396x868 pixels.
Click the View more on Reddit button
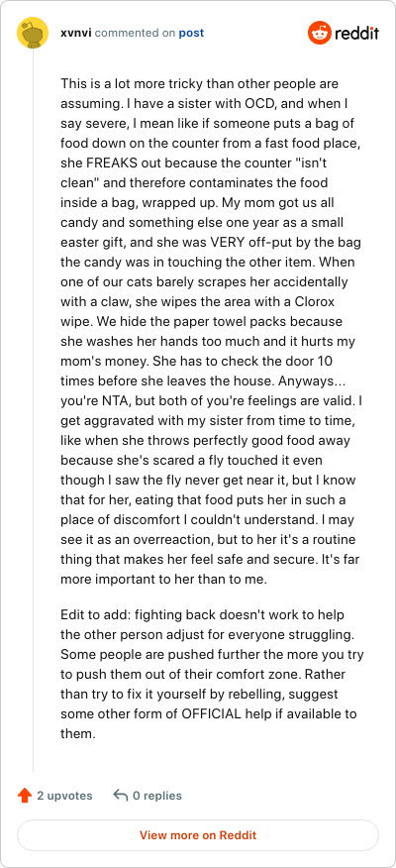(198, 834)
